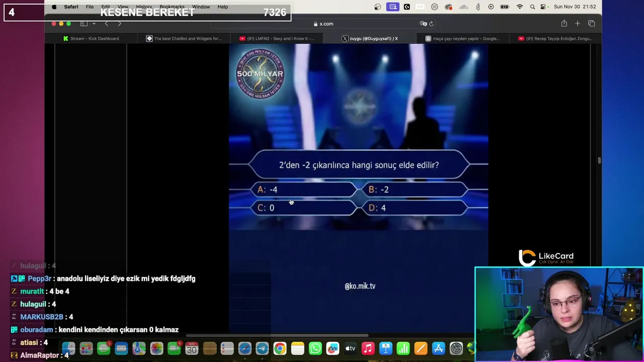Image resolution: width=644 pixels, height=362 pixels.
Task: Select the zuygu (@Duyguysal1) / X tab
Action: click(x=369, y=38)
